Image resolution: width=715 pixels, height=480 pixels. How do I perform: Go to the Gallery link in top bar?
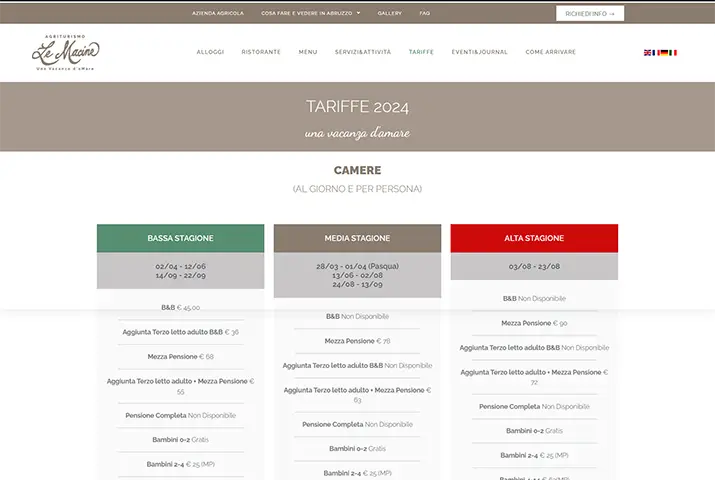tap(389, 13)
